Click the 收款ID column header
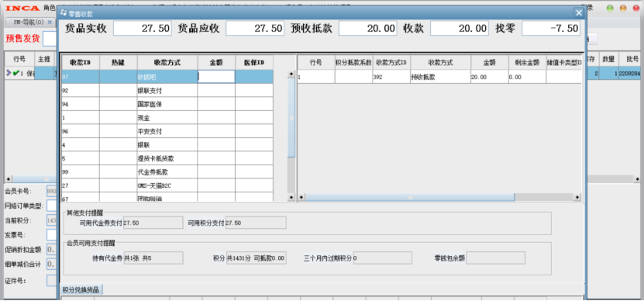This screenshot has height=301, width=644. (x=81, y=63)
